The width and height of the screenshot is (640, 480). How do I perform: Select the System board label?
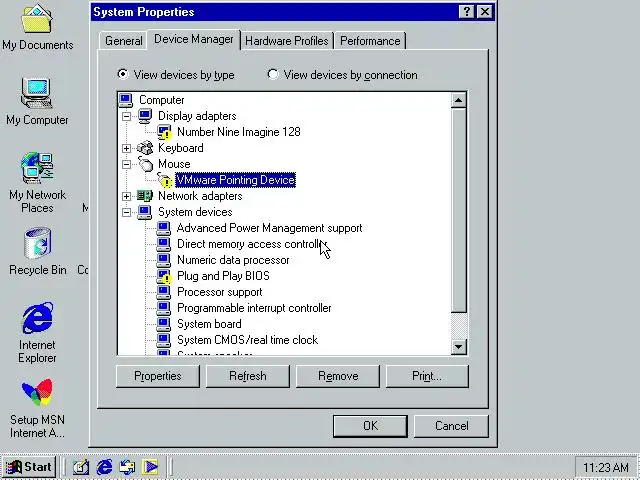click(x=209, y=324)
